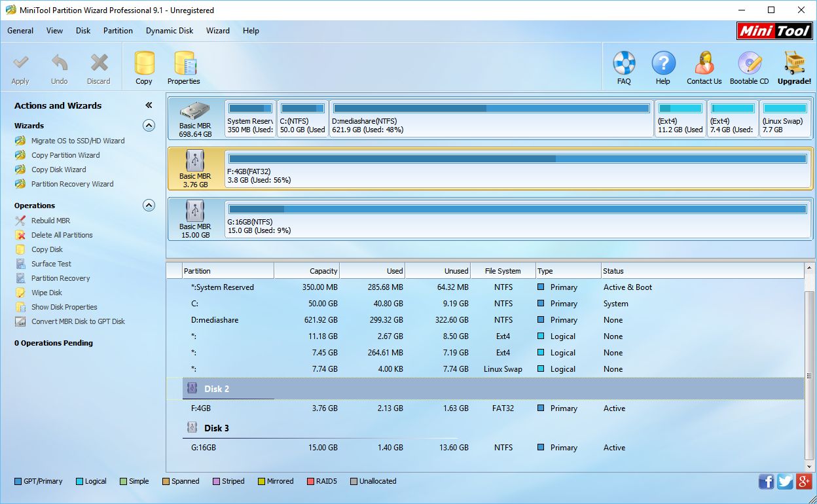Launch the Copy Partition Wizard link

pos(65,155)
